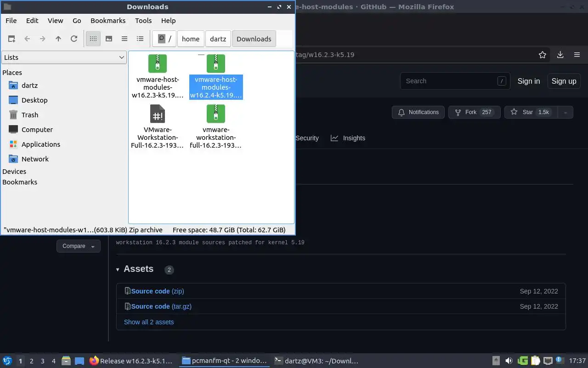The image size is (588, 368).
Task: Select the Devices section header
Action: tap(14, 172)
